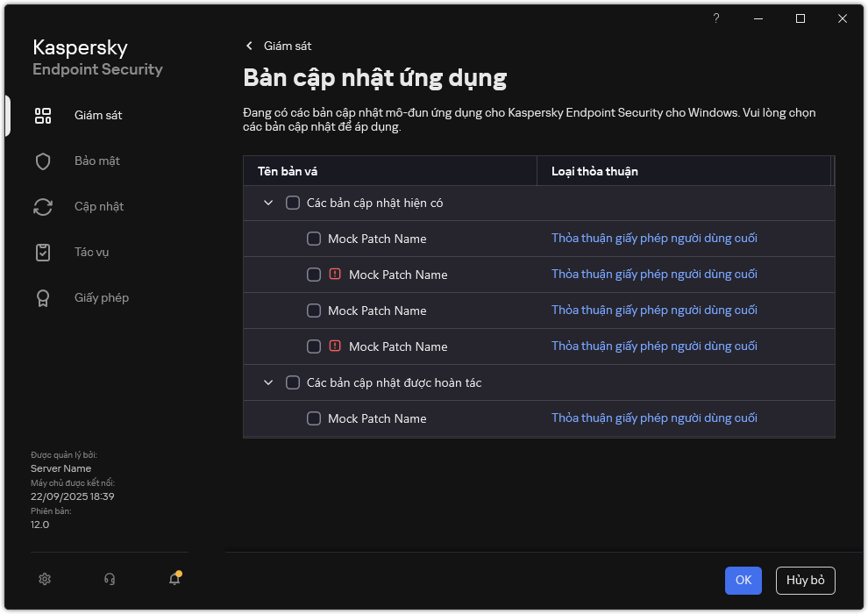Click the Bảo mật shield icon
The width and height of the screenshot is (868, 614).
click(43, 161)
